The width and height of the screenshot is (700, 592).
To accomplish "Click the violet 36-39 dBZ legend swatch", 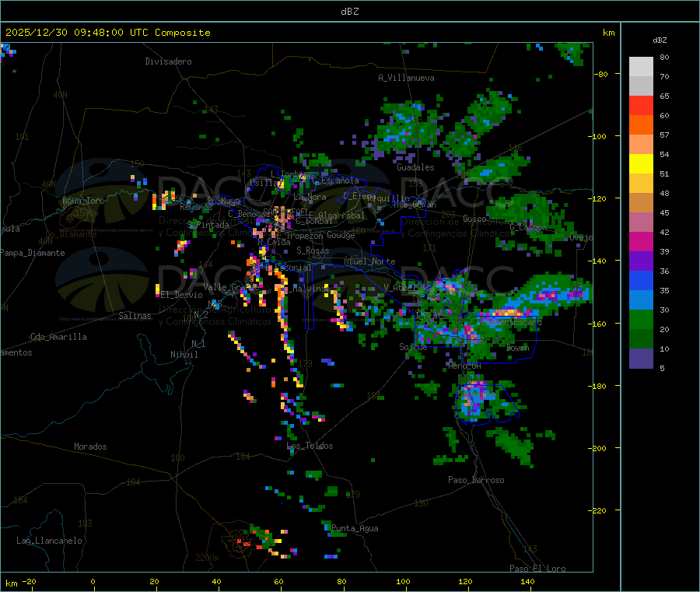I will pos(641,261).
